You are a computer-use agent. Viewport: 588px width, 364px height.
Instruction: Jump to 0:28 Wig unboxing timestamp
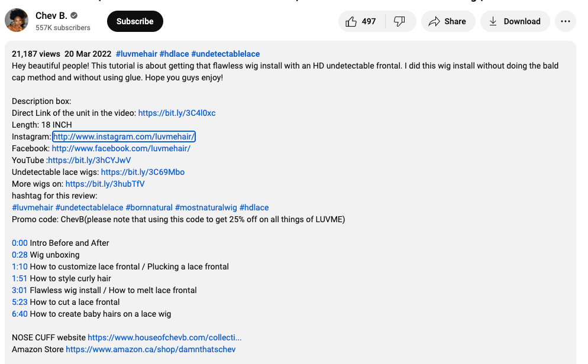pyautogui.click(x=20, y=255)
